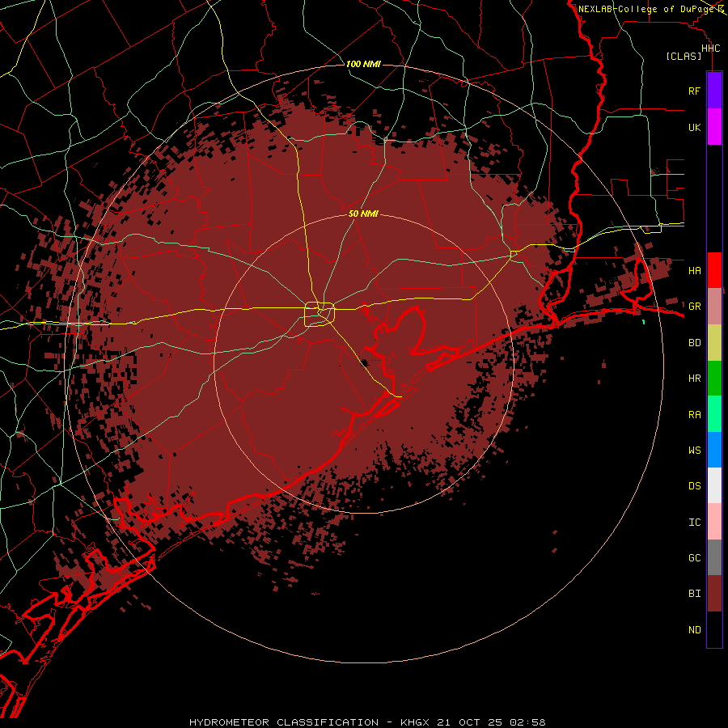Click the "BI" legend label

tap(694, 594)
